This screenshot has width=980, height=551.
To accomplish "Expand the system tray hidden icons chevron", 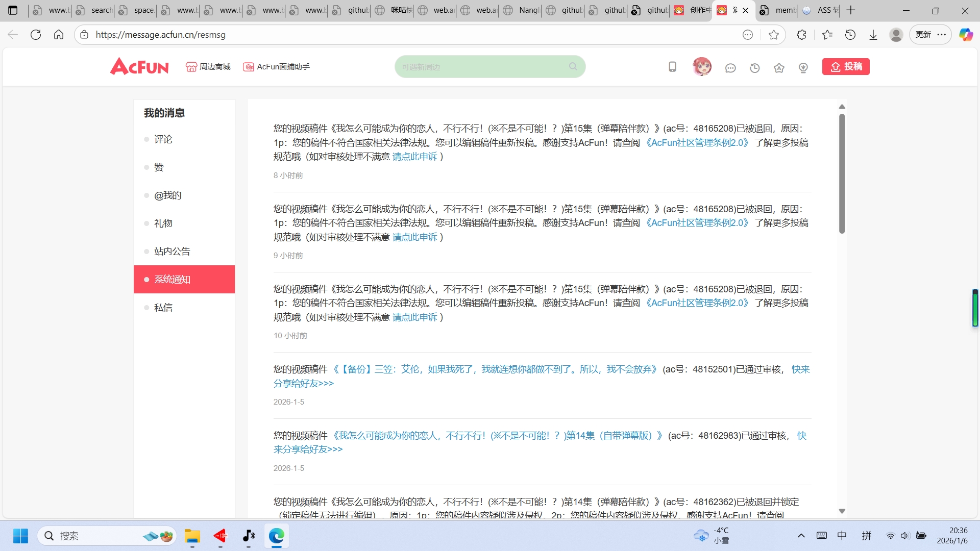I will [x=801, y=536].
